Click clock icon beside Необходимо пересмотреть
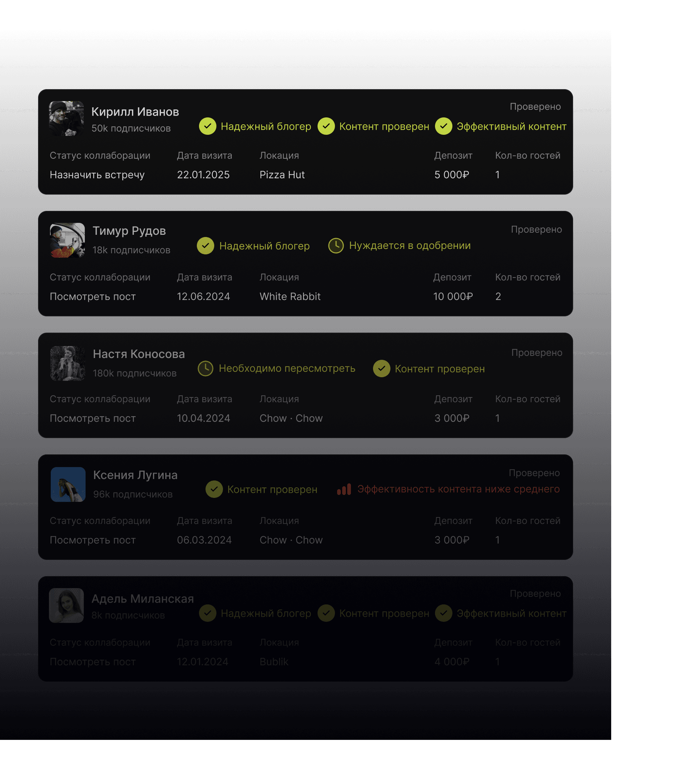700x770 pixels. pyautogui.click(x=206, y=369)
